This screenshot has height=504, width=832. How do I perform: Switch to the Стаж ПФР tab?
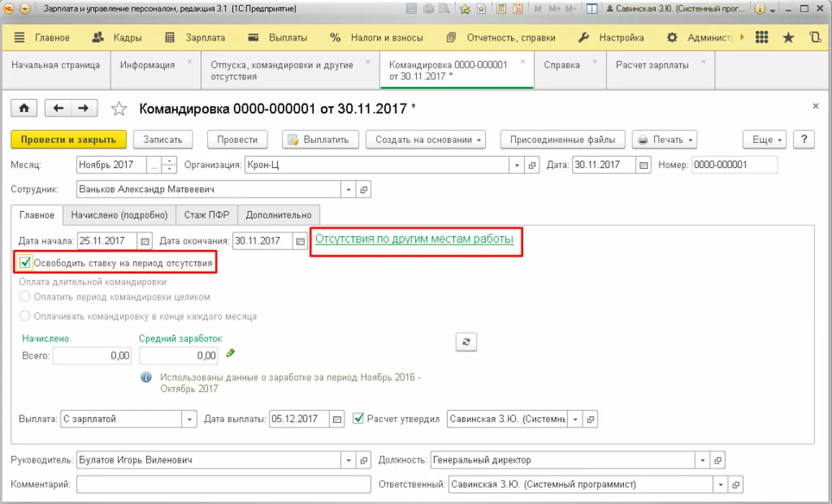tap(207, 215)
